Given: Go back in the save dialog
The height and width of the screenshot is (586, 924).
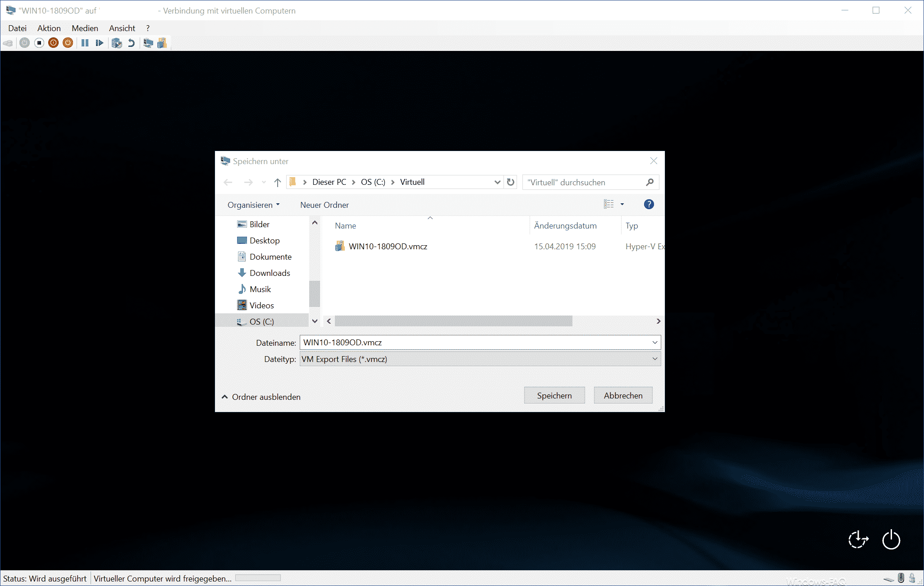Looking at the screenshot, I should [228, 182].
